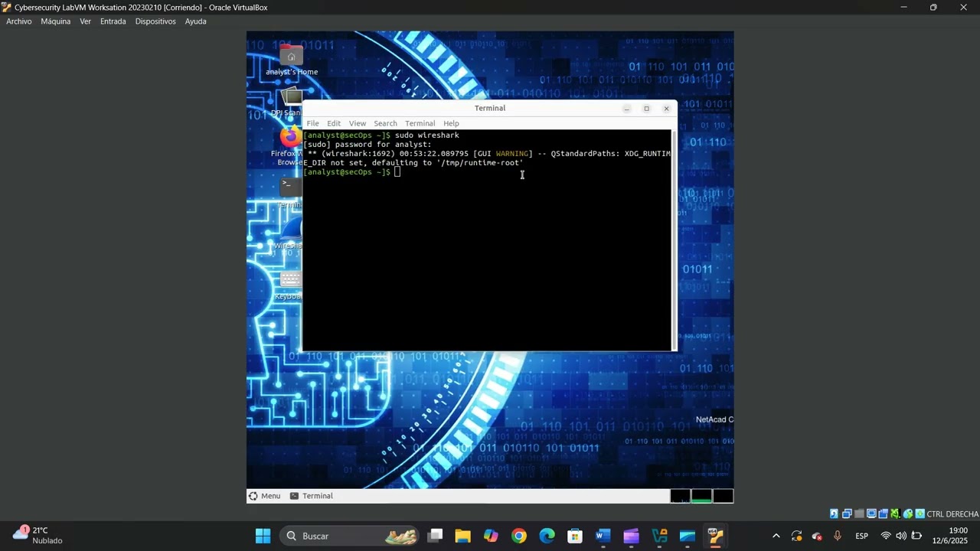980x551 pixels.
Task: Click the OneDrive error tray icon
Action: click(817, 536)
